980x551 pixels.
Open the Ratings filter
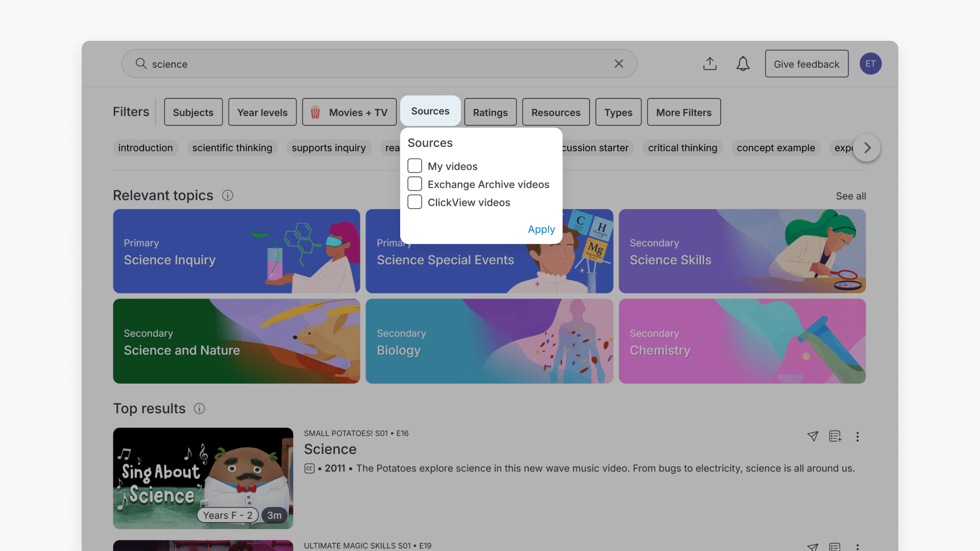click(x=490, y=112)
